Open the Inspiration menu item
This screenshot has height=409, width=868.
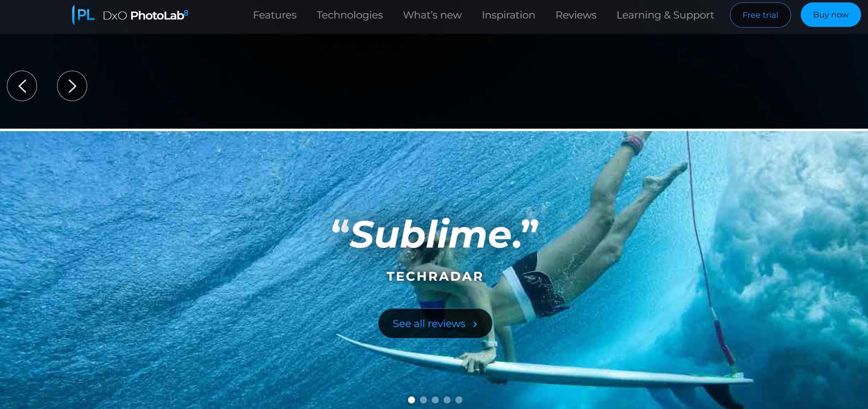coord(508,15)
